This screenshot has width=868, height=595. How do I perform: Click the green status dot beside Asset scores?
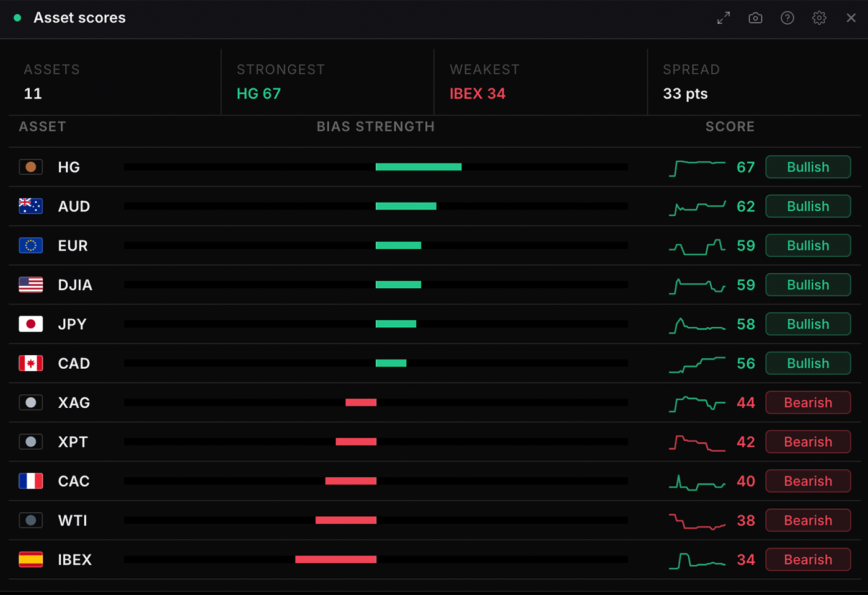tap(17, 18)
